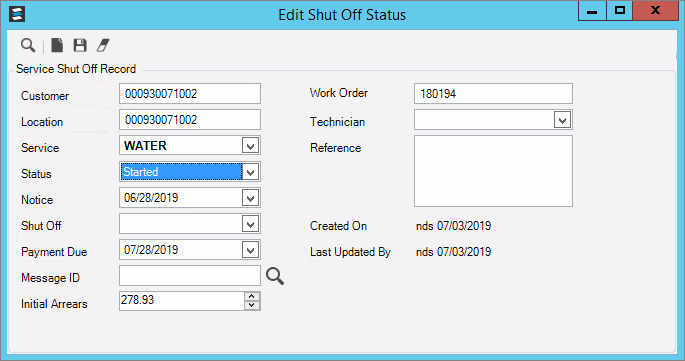The width and height of the screenshot is (685, 361).
Task: Open the Shut Off date dropdown
Action: coord(250,224)
